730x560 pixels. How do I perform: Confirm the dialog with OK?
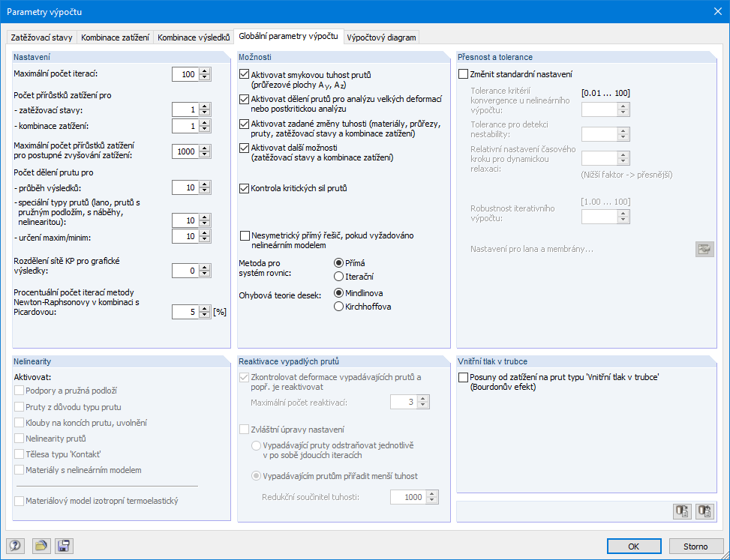tap(634, 547)
